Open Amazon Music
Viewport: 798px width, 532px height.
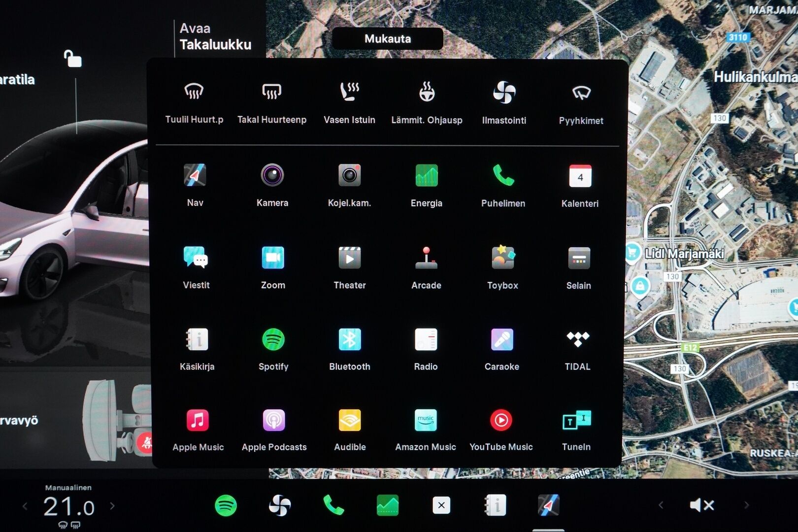click(426, 430)
